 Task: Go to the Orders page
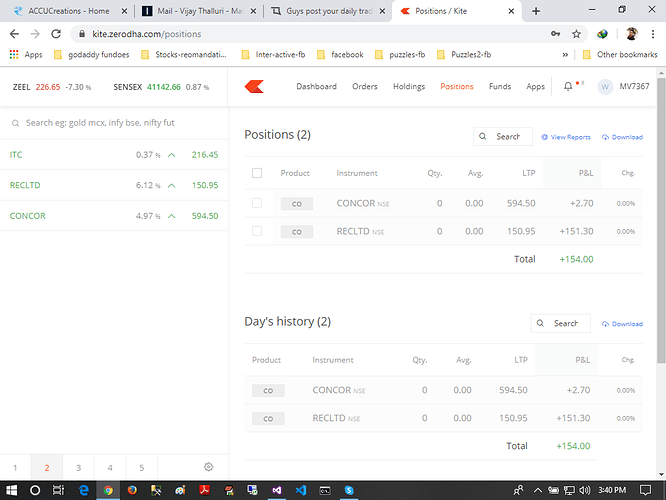(364, 86)
